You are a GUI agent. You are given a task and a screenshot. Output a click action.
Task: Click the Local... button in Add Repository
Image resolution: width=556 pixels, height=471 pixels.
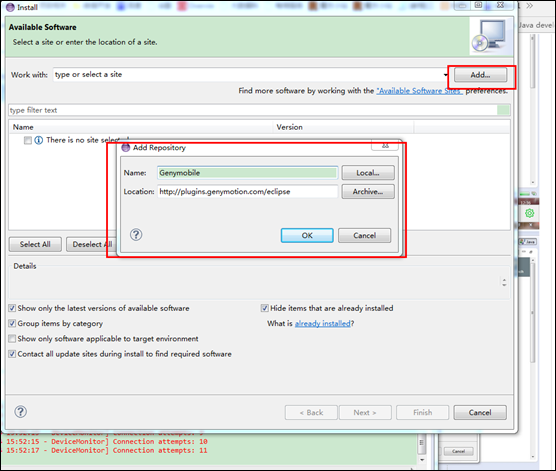point(368,173)
